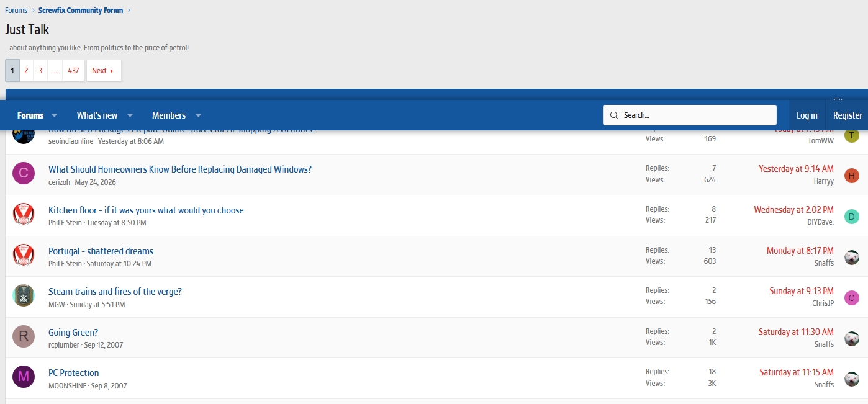This screenshot has height=404, width=868.
Task: Expand the Members menu arrow
Action: pyautogui.click(x=198, y=115)
